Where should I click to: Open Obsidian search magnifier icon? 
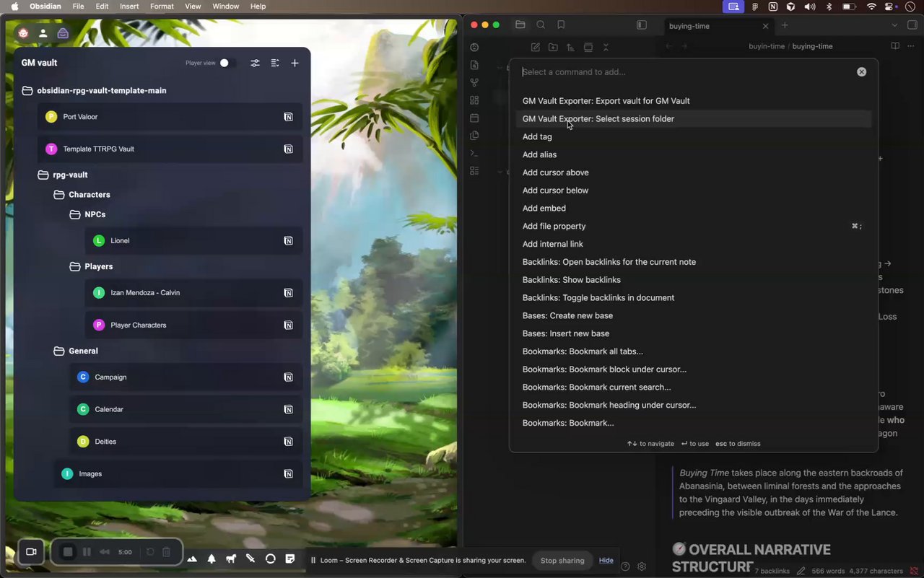541,25
